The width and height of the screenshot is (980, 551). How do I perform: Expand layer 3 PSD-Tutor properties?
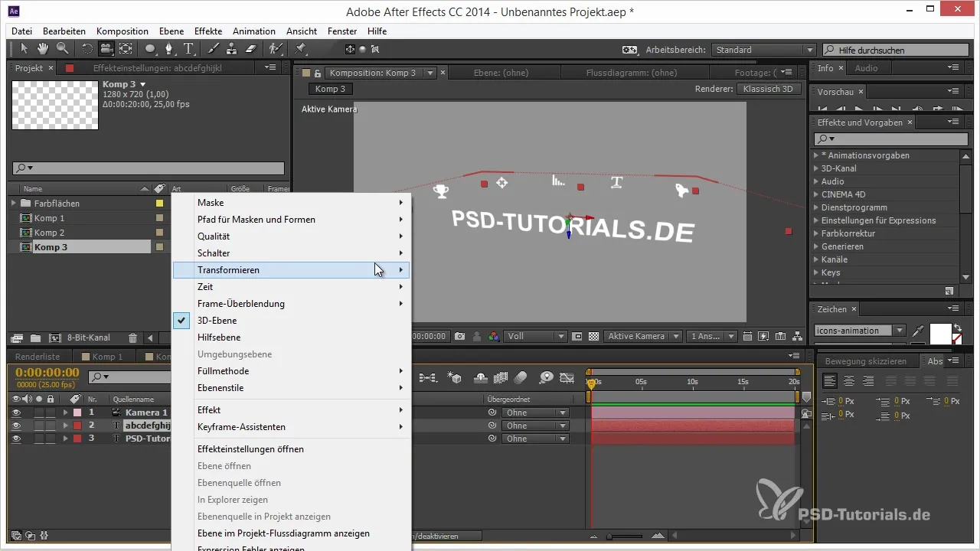point(66,439)
